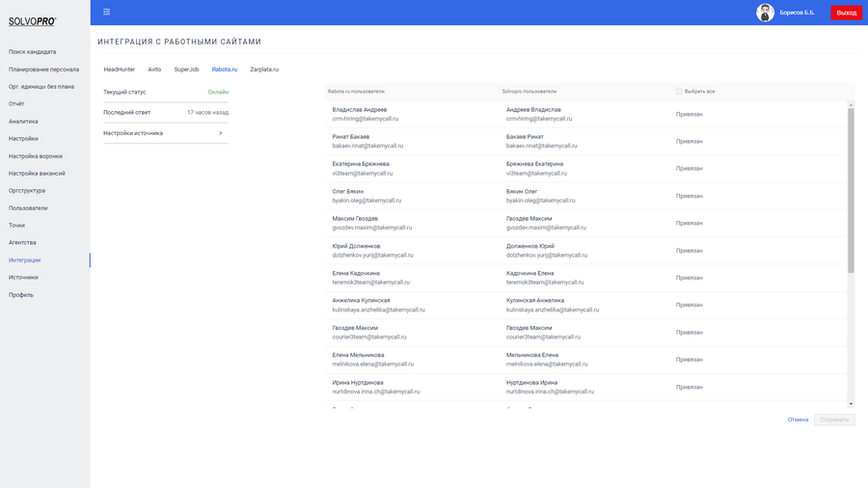The width and height of the screenshot is (868, 488).
Task: Click the Сохранить button
Action: [x=834, y=420]
